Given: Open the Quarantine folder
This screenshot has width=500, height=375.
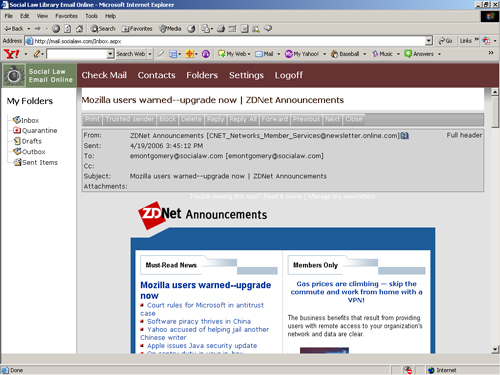Looking at the screenshot, I should pyautogui.click(x=35, y=130).
